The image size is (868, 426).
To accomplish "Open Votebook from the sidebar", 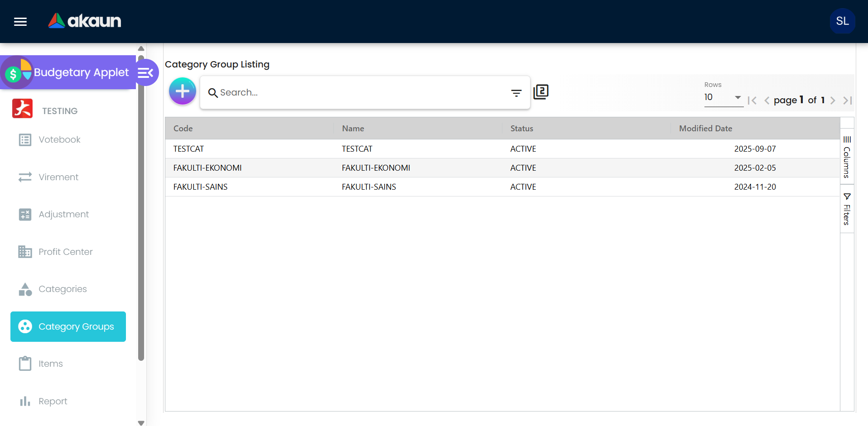I will click(59, 140).
